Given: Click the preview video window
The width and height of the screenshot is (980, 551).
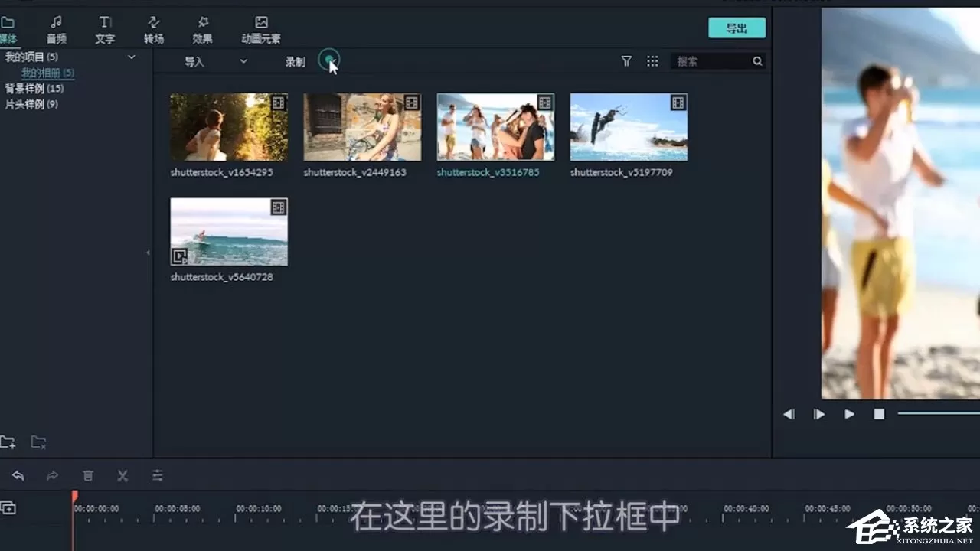Looking at the screenshot, I should coord(900,204).
